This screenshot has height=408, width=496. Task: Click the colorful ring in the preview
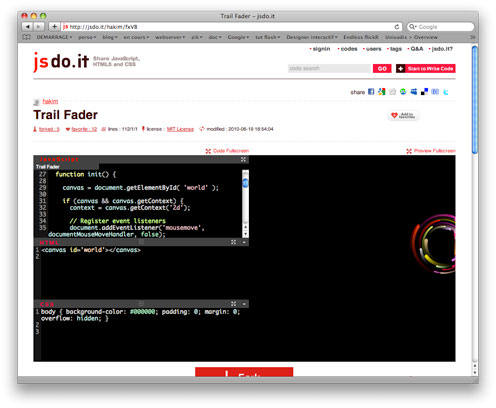click(x=434, y=244)
